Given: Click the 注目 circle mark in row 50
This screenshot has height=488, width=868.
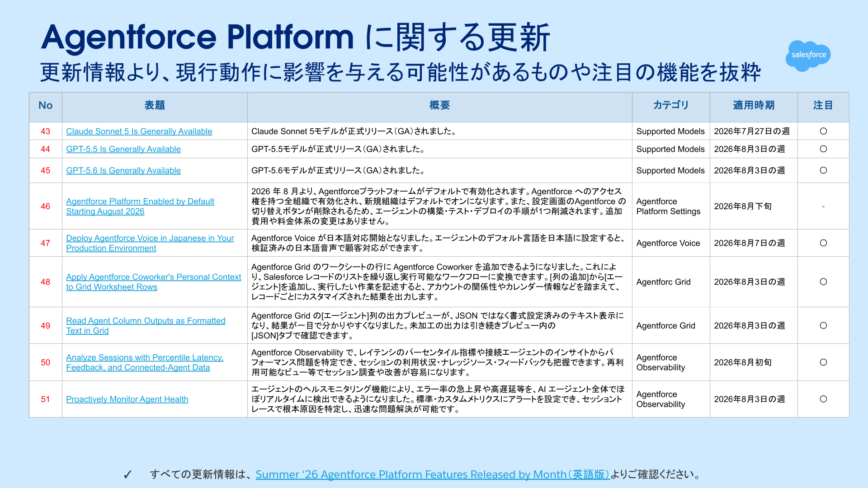Looking at the screenshot, I should coord(823,362).
